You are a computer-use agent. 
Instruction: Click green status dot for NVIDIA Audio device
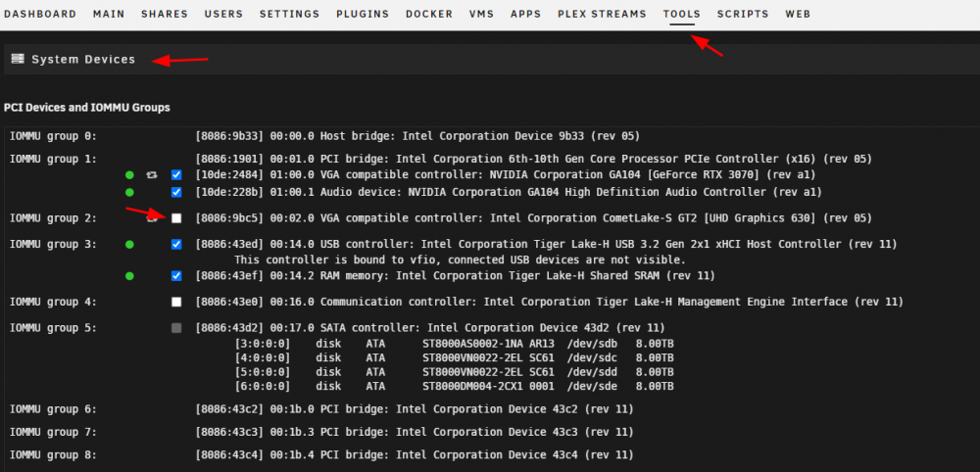pyautogui.click(x=129, y=192)
